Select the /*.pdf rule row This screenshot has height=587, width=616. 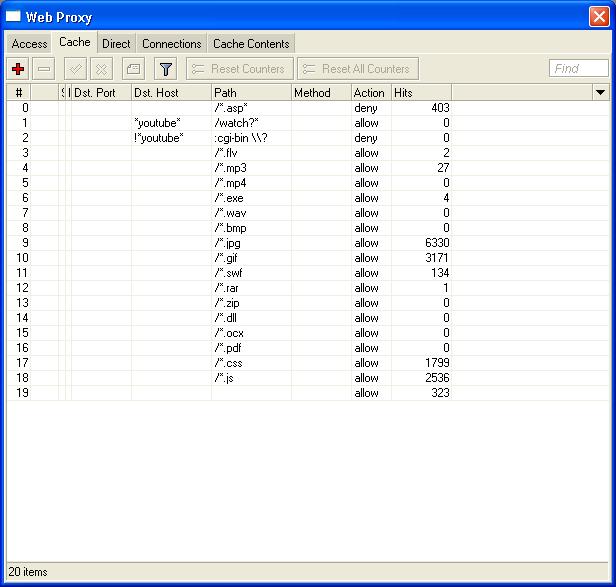point(308,348)
